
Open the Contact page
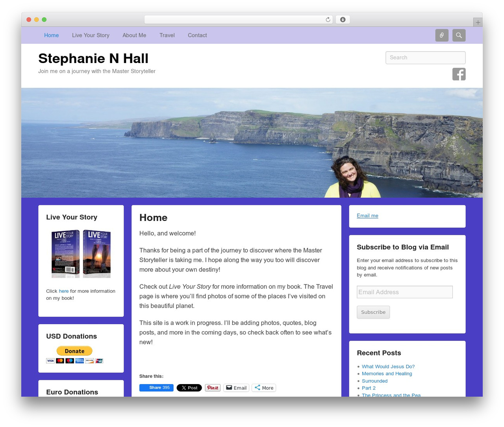click(x=197, y=35)
